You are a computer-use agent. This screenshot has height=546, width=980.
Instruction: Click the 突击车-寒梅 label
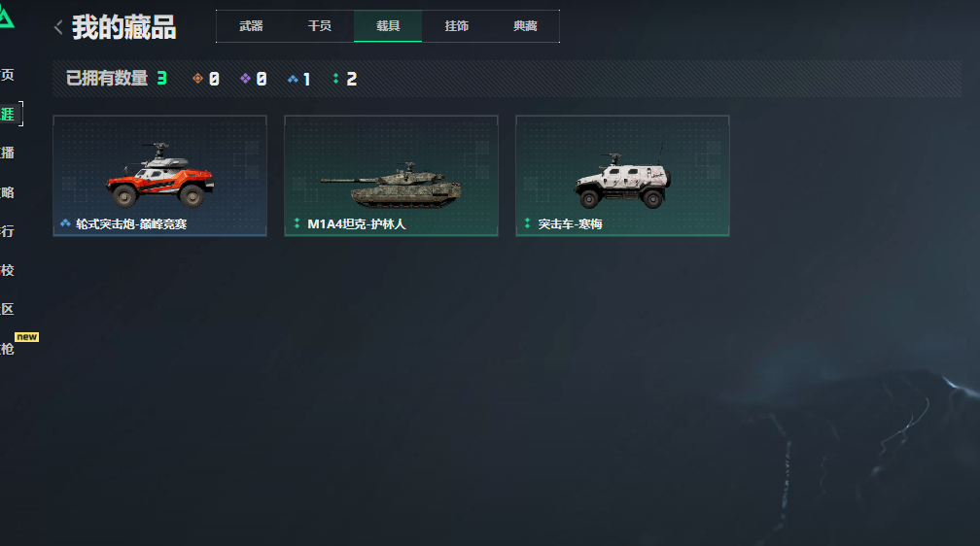570,224
